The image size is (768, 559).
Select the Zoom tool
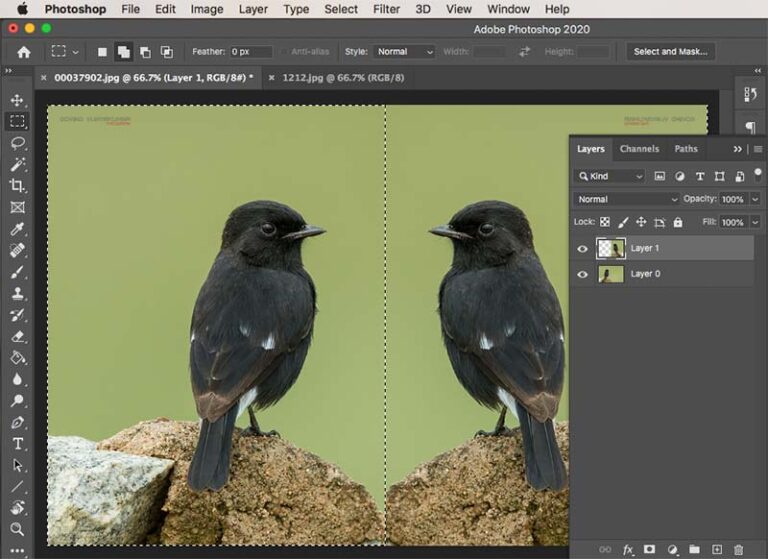[18, 529]
